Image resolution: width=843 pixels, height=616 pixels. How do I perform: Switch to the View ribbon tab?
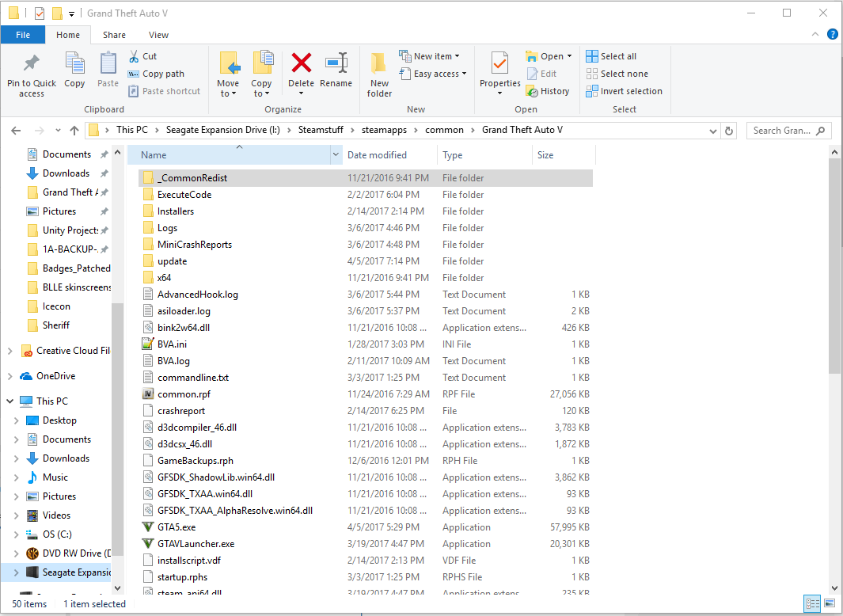pos(158,34)
